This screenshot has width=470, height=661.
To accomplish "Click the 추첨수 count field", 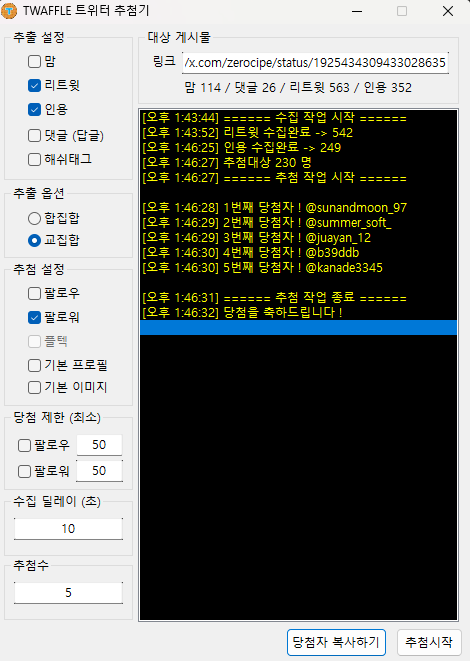I will click(x=68, y=593).
